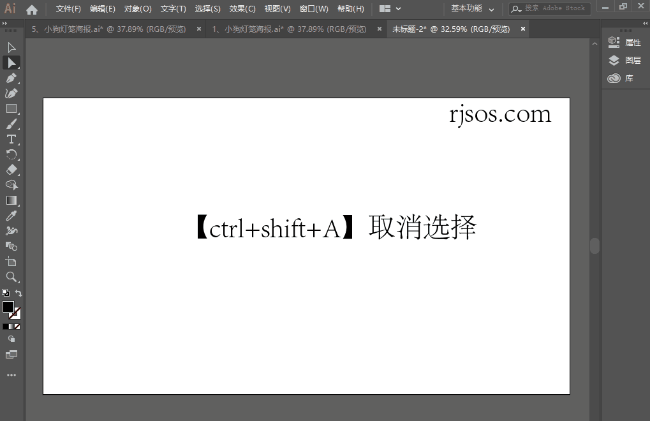
Task: Select the Pen tool
Action: 11,78
